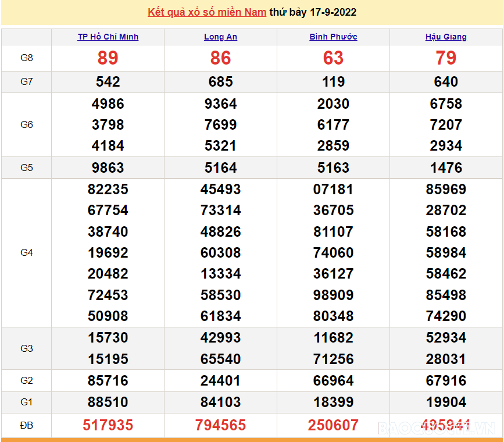504x442 pixels.
Task: Click the G6 row label
Action: 27,124
